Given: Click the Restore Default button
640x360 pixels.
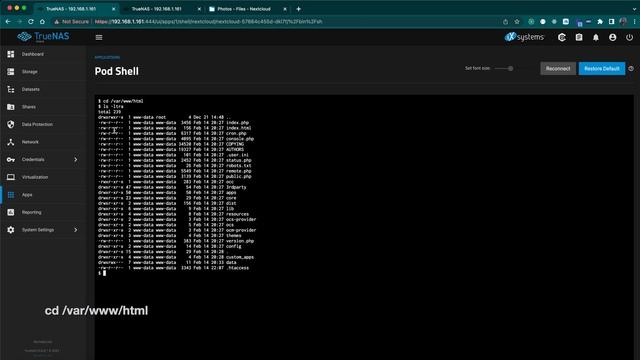Looking at the screenshot, I should pos(602,69).
